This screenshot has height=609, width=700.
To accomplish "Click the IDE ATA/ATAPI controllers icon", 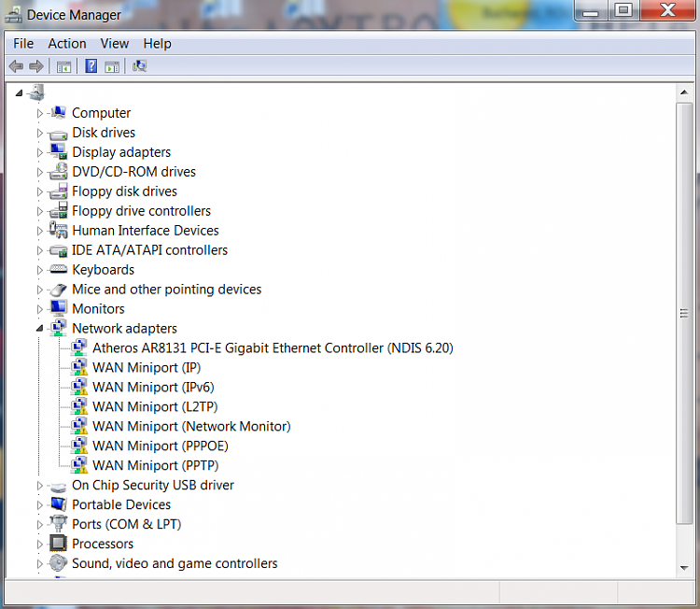I will [x=58, y=250].
